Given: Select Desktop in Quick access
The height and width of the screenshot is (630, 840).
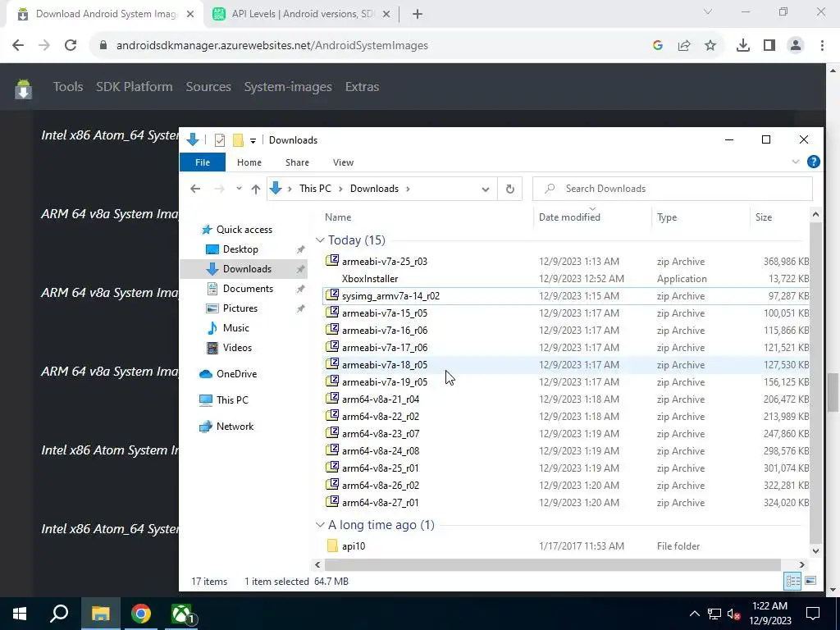Looking at the screenshot, I should tap(240, 249).
